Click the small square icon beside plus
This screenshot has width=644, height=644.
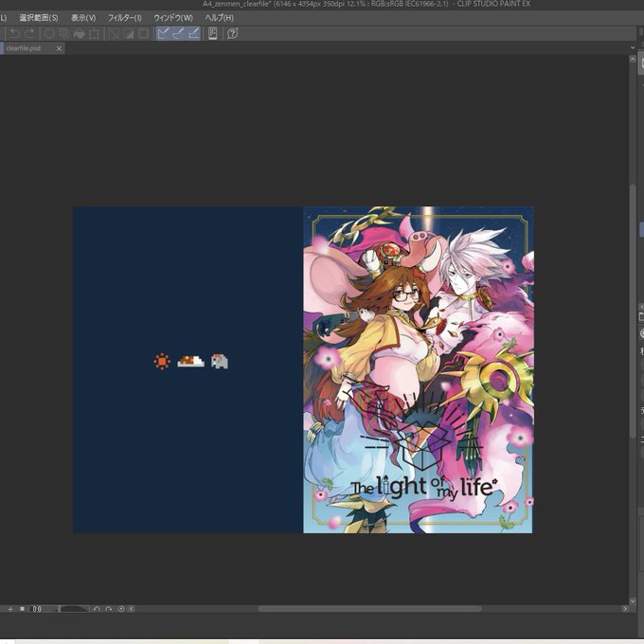click(x=22, y=609)
